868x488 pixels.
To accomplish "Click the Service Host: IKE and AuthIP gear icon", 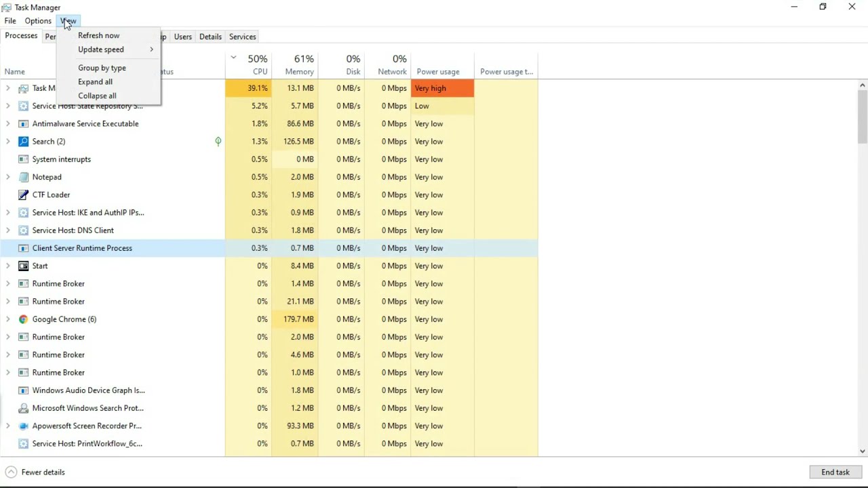I will [x=24, y=213].
